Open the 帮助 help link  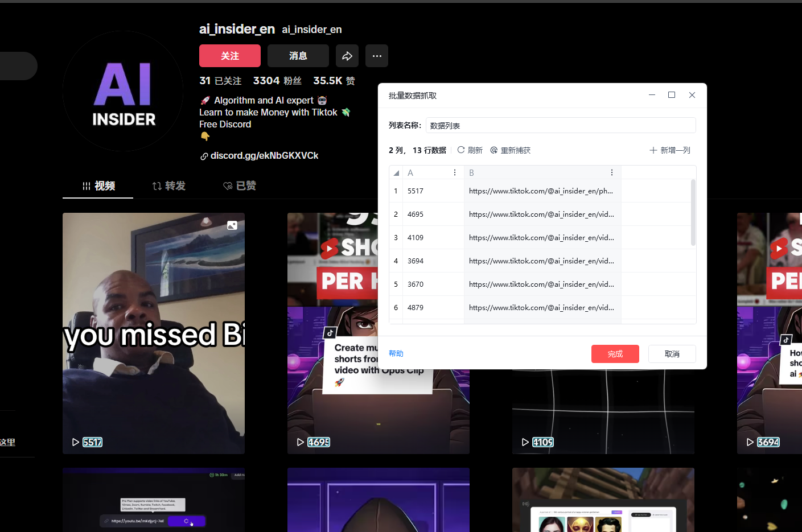[396, 353]
